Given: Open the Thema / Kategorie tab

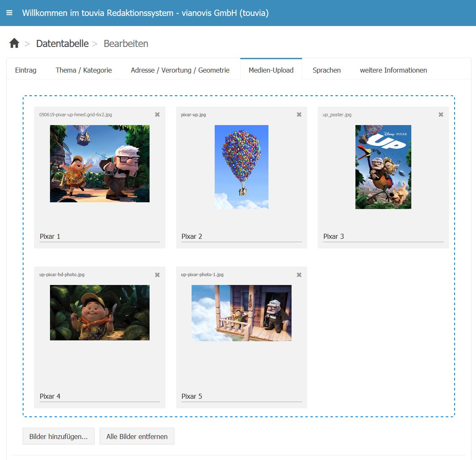Looking at the screenshot, I should 84,70.
